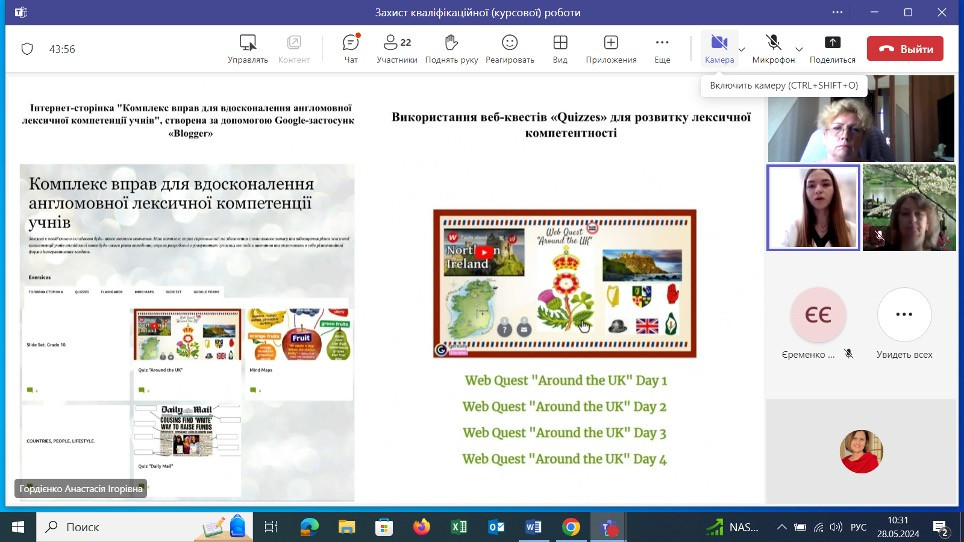Screen dimensions: 964x542
Task: Click the ЄЄ participant avatar
Action: (818, 315)
